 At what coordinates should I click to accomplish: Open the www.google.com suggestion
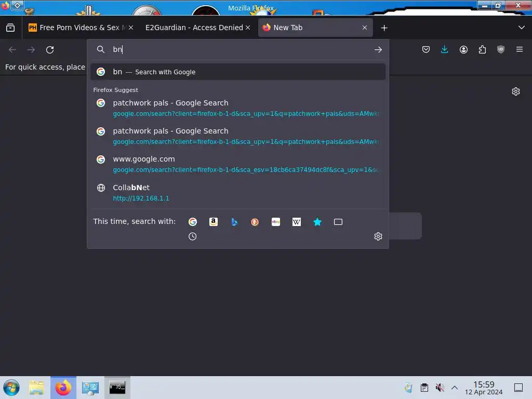tap(238, 164)
